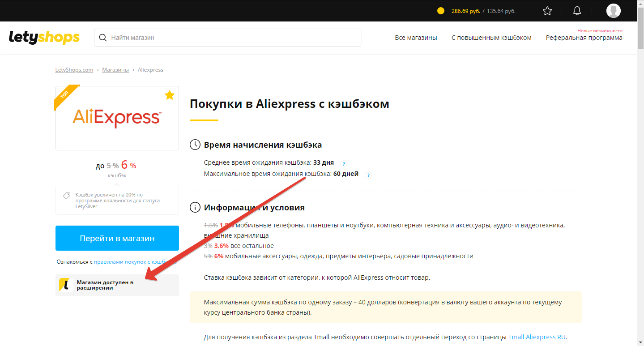644x346 pixels.
Task: Open Все магазины menu
Action: [416, 38]
